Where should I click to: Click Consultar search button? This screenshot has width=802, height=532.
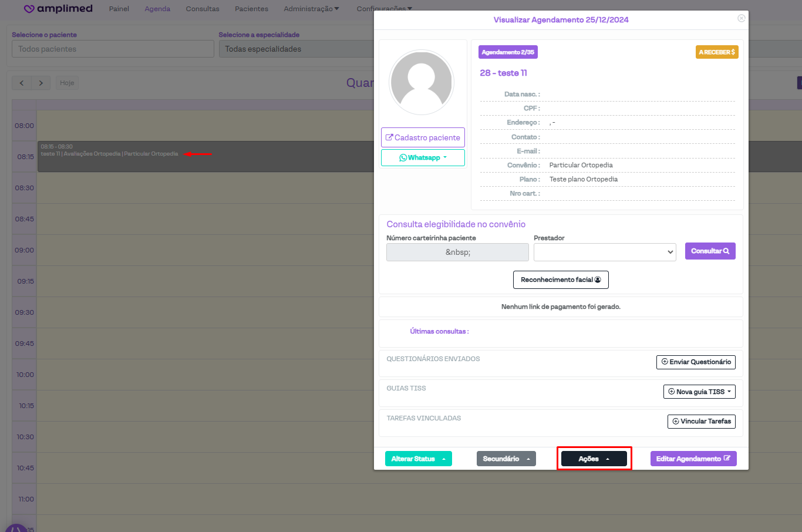coord(710,251)
